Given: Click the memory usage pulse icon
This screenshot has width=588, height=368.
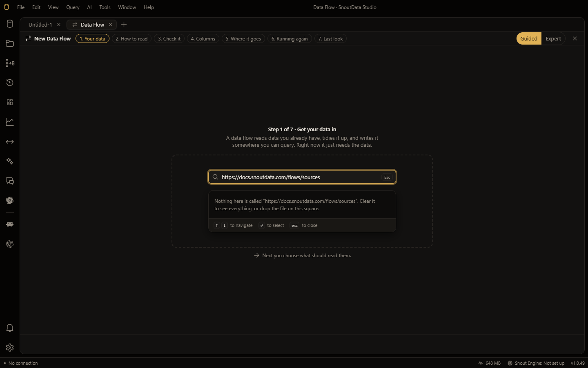Looking at the screenshot, I should point(481,363).
